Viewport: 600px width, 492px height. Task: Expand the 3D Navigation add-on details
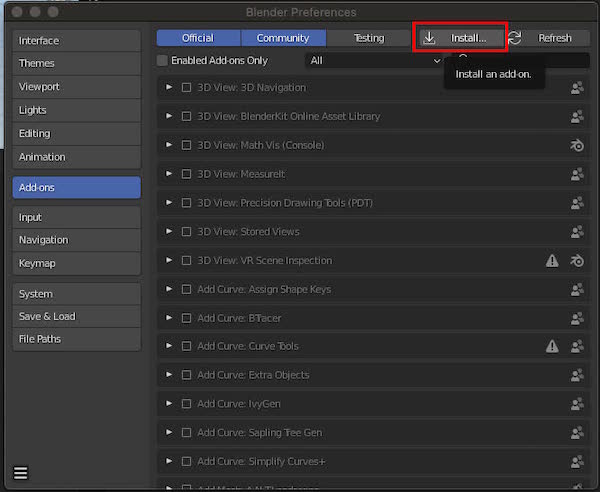pos(169,87)
